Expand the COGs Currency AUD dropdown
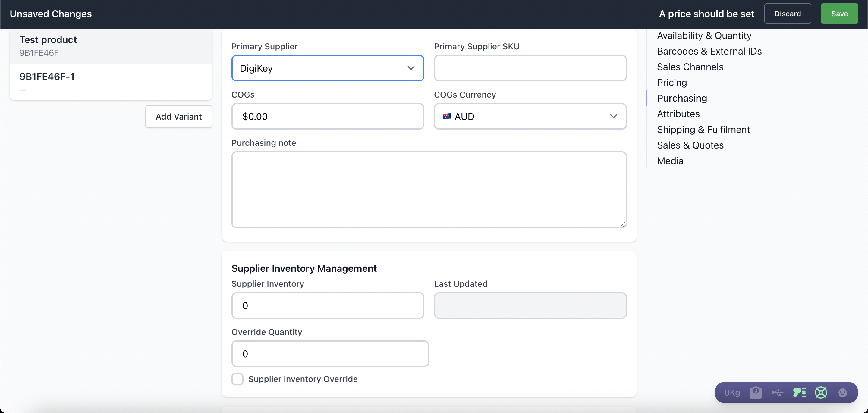The width and height of the screenshot is (868, 413). 530,117
